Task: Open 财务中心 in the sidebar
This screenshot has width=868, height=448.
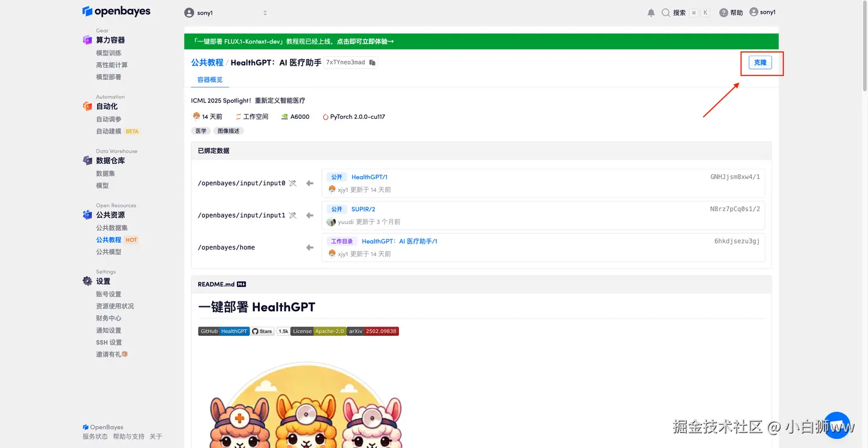Action: 108,318
